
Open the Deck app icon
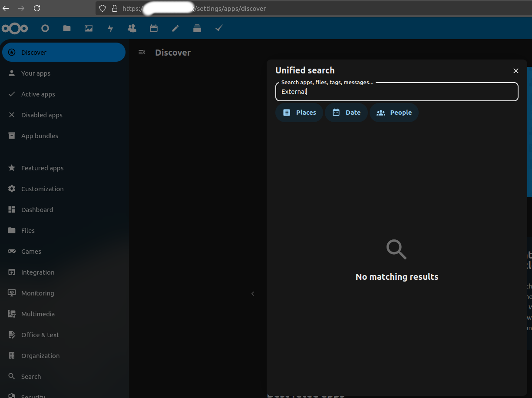pyautogui.click(x=197, y=28)
